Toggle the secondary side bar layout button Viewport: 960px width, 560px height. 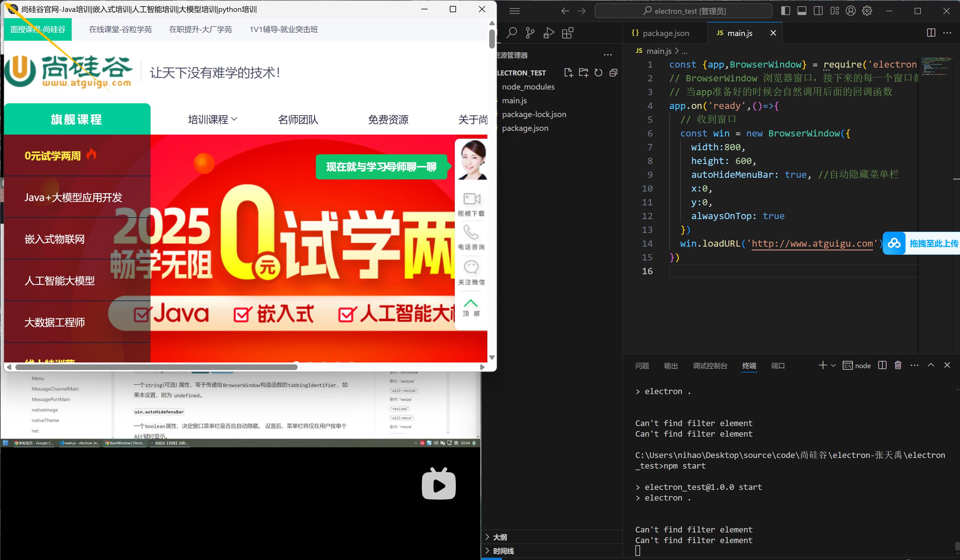coord(818,11)
